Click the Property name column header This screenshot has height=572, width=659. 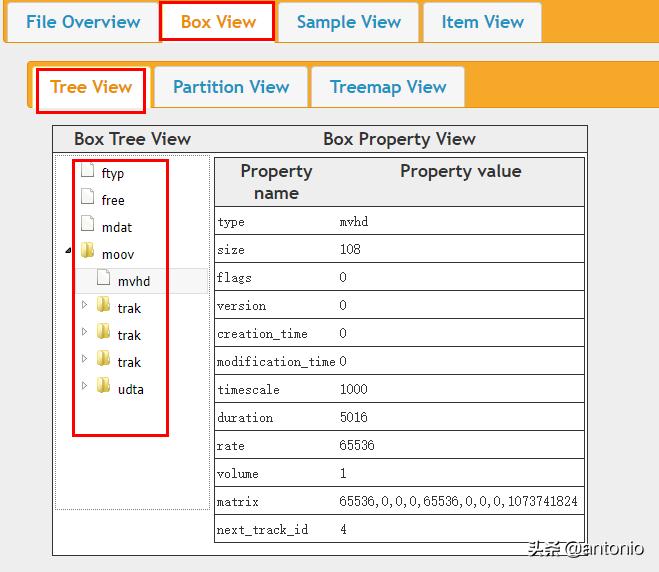pos(276,182)
